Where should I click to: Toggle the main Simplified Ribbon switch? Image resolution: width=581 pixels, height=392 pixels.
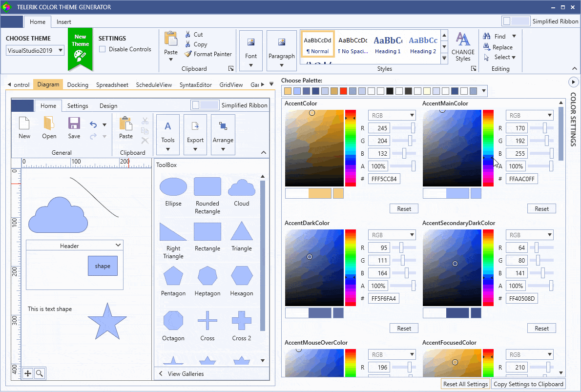[x=516, y=21]
